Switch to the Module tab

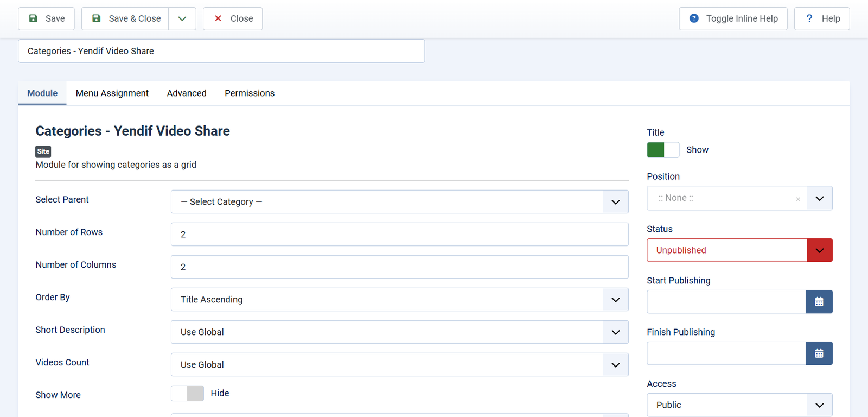click(x=42, y=93)
